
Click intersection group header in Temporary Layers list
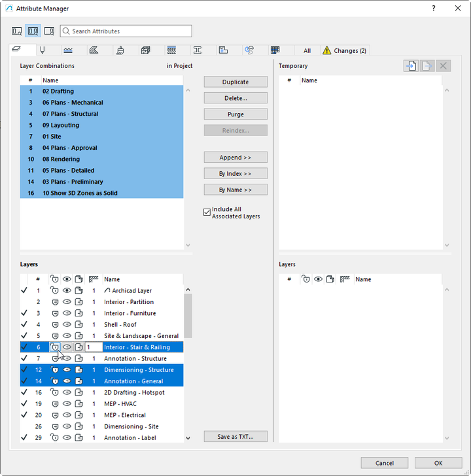(345, 279)
